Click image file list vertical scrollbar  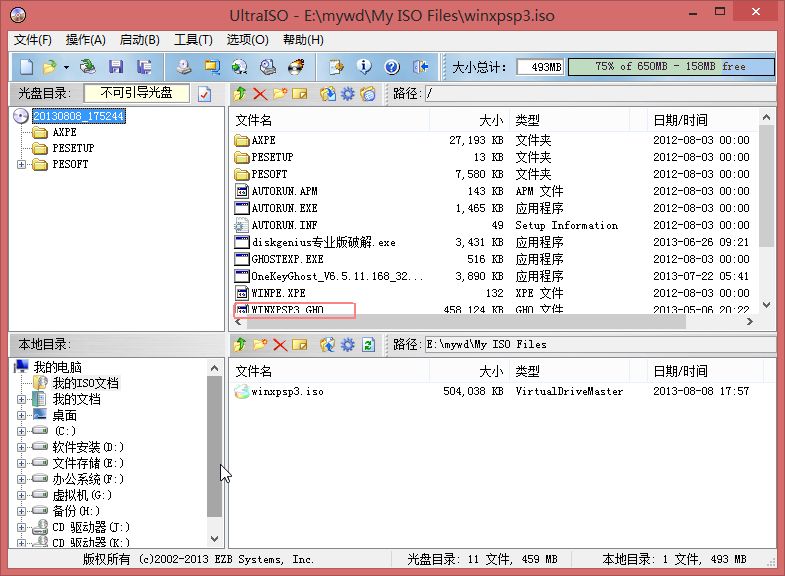point(766,186)
